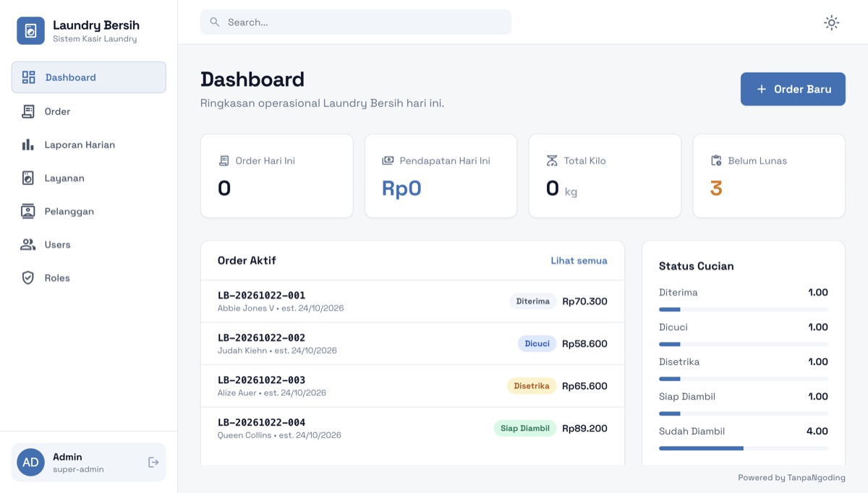Toggle the light/dark theme sun icon
Image resolution: width=868 pixels, height=493 pixels.
(x=832, y=22)
